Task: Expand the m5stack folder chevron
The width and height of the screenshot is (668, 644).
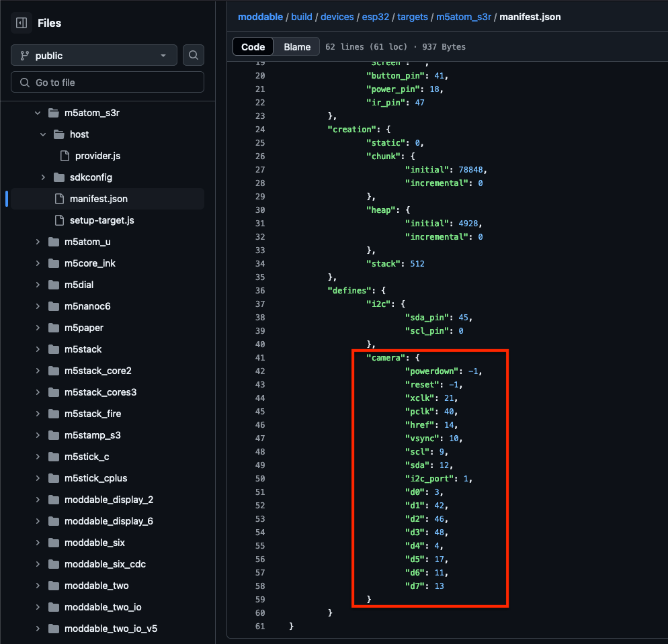Action: [38, 349]
